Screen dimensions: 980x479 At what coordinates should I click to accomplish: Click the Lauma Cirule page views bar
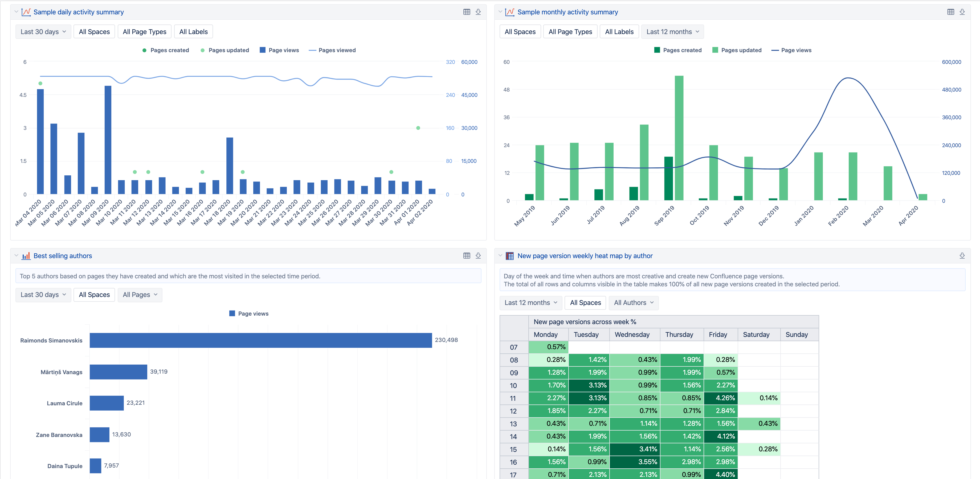tap(107, 403)
